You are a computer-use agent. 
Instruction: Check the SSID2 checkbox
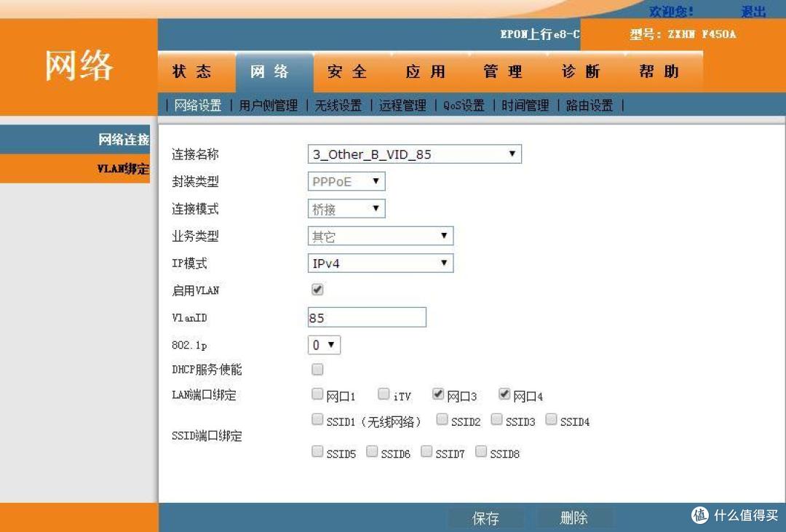click(x=442, y=419)
